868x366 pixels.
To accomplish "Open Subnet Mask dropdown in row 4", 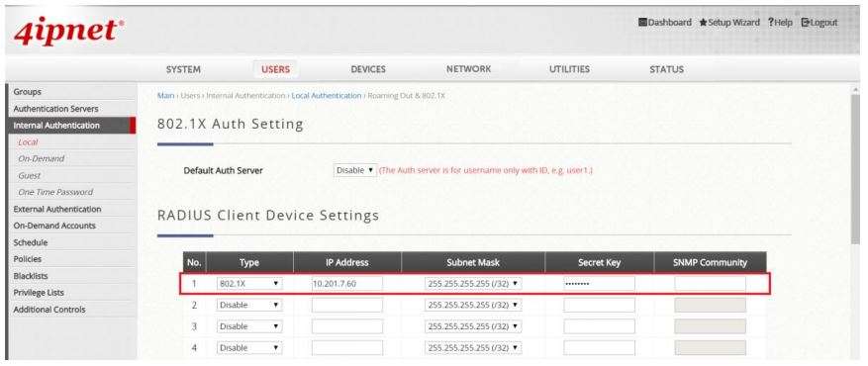I will tap(473, 348).
